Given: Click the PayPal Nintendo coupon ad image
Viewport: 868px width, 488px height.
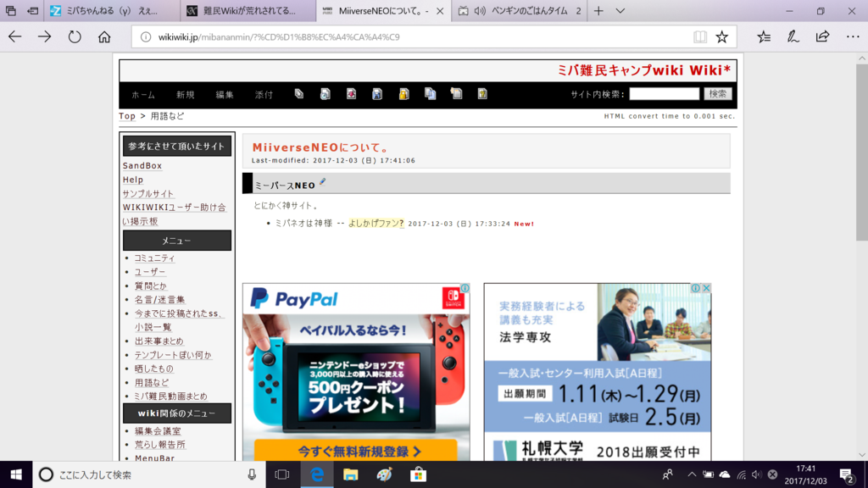Looking at the screenshot, I should (356, 372).
